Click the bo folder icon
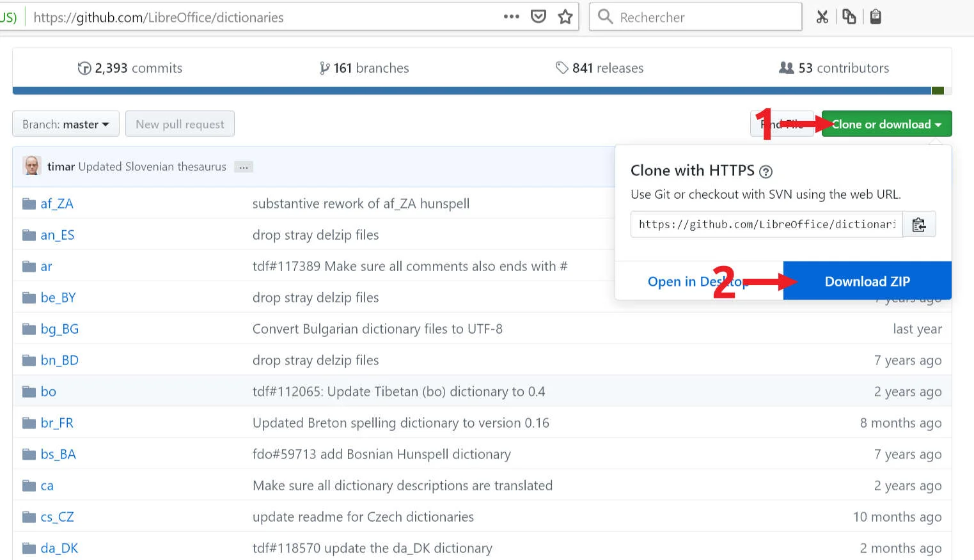Screen dimensions: 974x560 (x=29, y=392)
